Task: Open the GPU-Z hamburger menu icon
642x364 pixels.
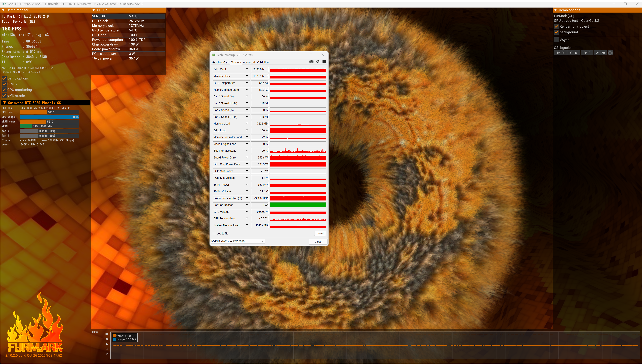Action: click(324, 61)
